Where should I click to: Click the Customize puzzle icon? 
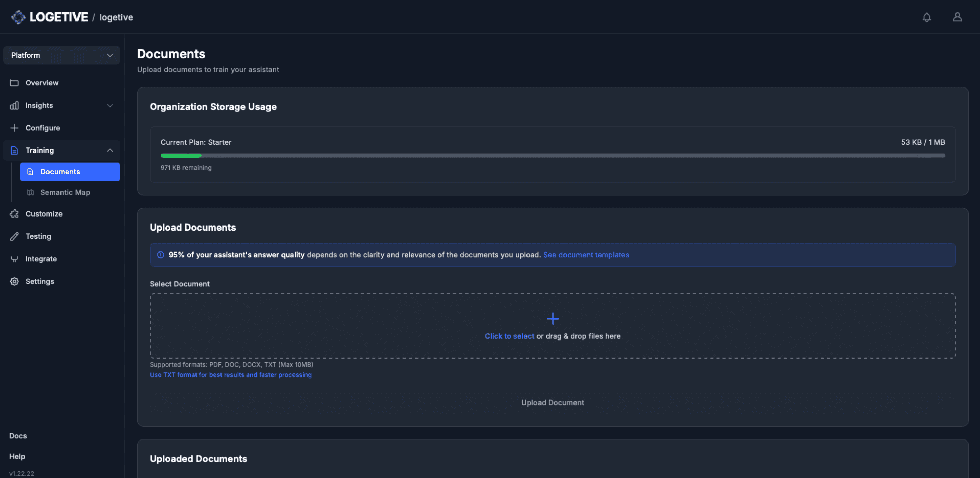(x=15, y=214)
